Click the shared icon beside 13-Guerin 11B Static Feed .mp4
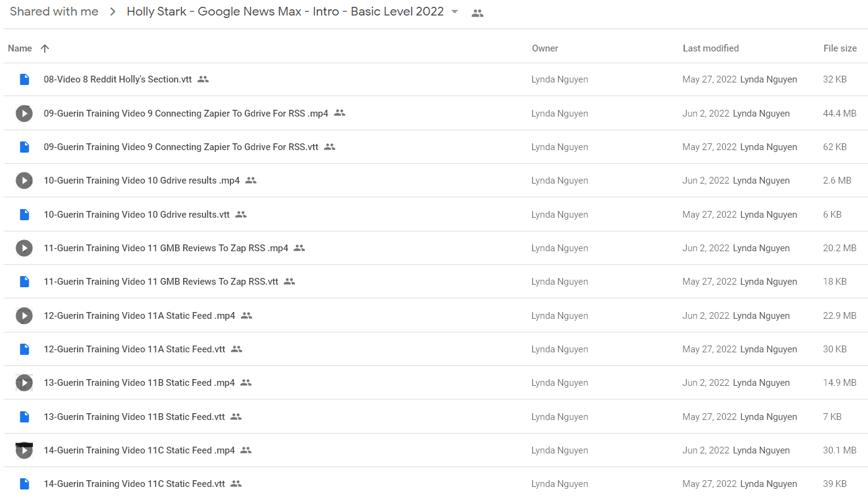The image size is (868, 500). click(246, 383)
